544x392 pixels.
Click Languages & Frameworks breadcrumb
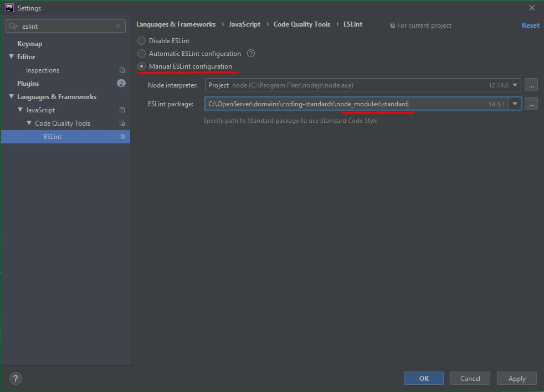tap(176, 24)
